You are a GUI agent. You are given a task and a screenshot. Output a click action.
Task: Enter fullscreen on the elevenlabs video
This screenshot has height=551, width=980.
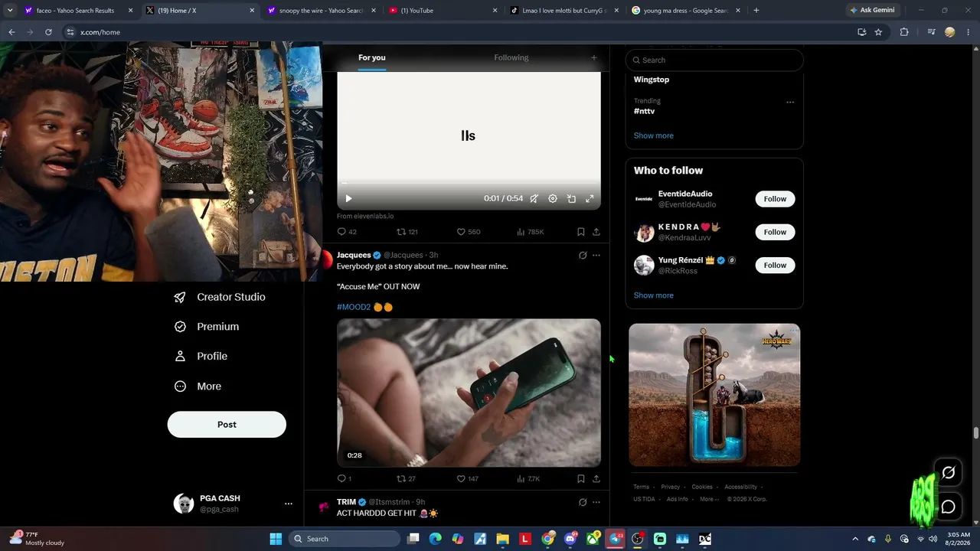590,198
